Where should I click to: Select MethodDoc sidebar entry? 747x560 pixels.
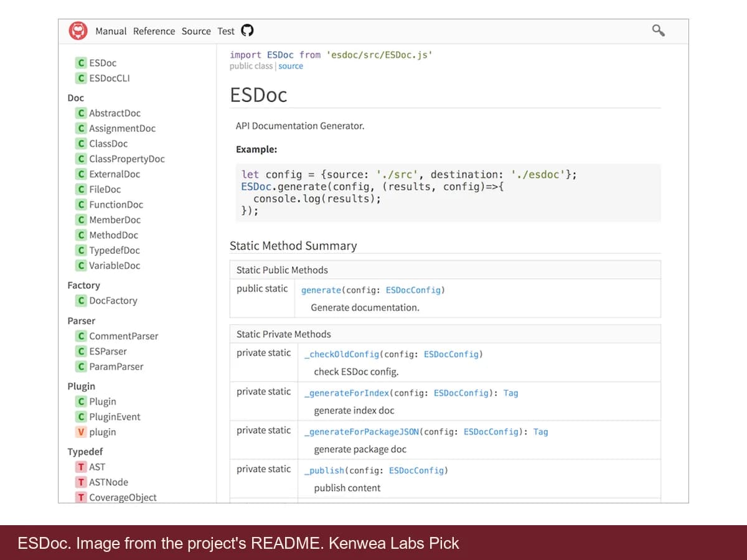coord(113,235)
